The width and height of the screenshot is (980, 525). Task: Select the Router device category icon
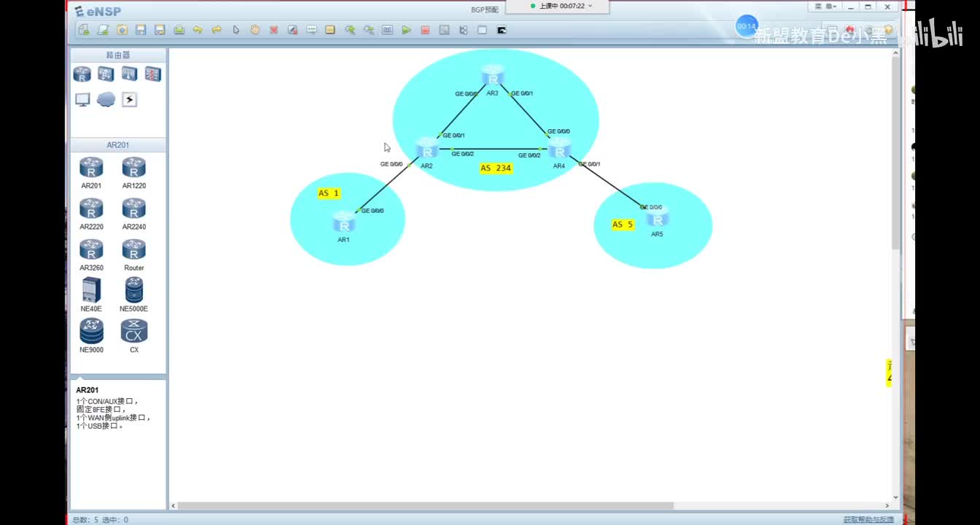click(x=82, y=74)
